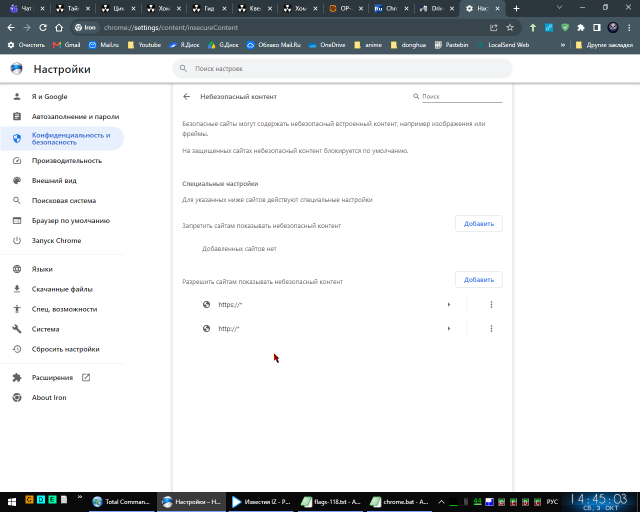Bookmark this page with the star icon

coord(510,27)
